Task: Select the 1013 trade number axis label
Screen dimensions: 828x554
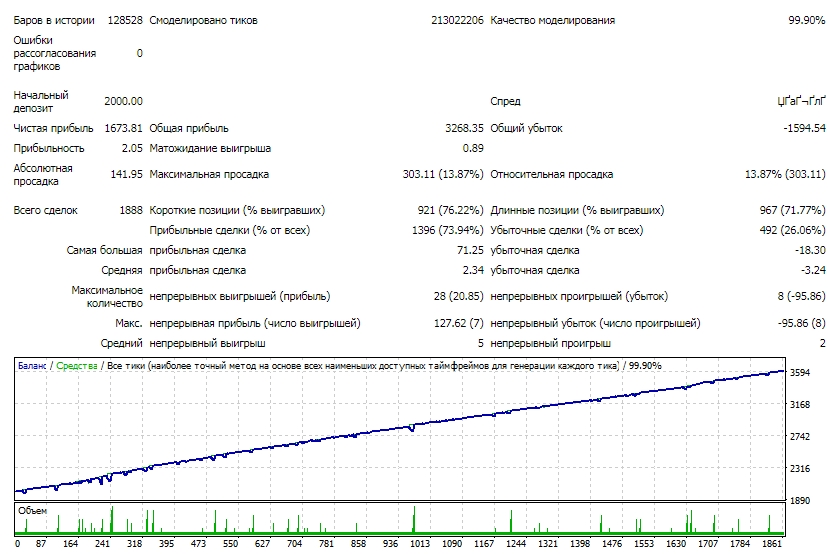Action: tap(420, 543)
